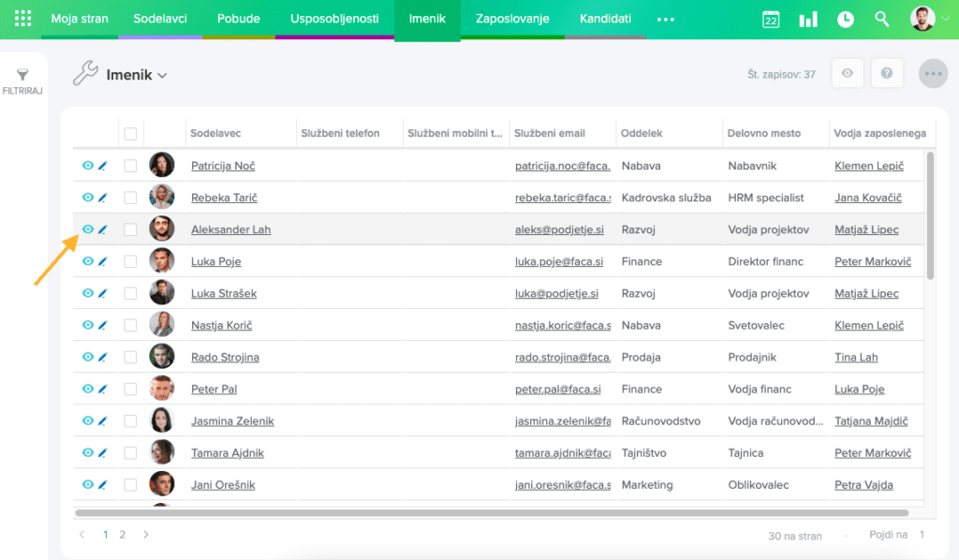
Task: Click the help question mark button
Action: [x=886, y=73]
